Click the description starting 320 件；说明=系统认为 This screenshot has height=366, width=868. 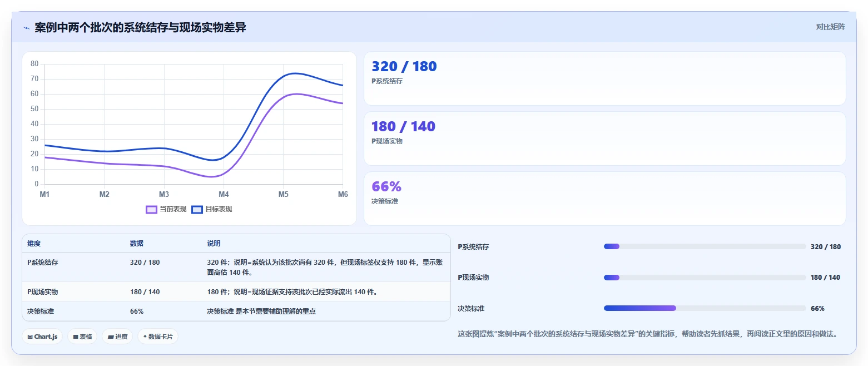[325, 268]
